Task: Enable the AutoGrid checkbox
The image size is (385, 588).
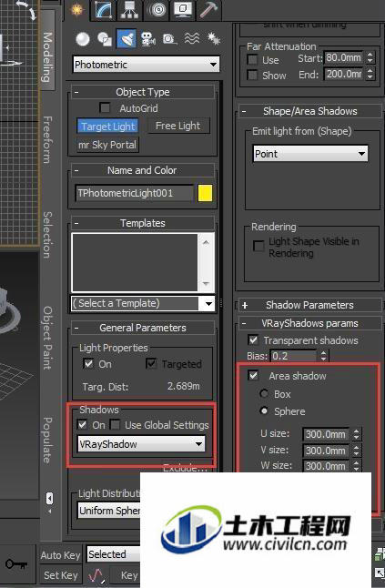Action: [105, 108]
